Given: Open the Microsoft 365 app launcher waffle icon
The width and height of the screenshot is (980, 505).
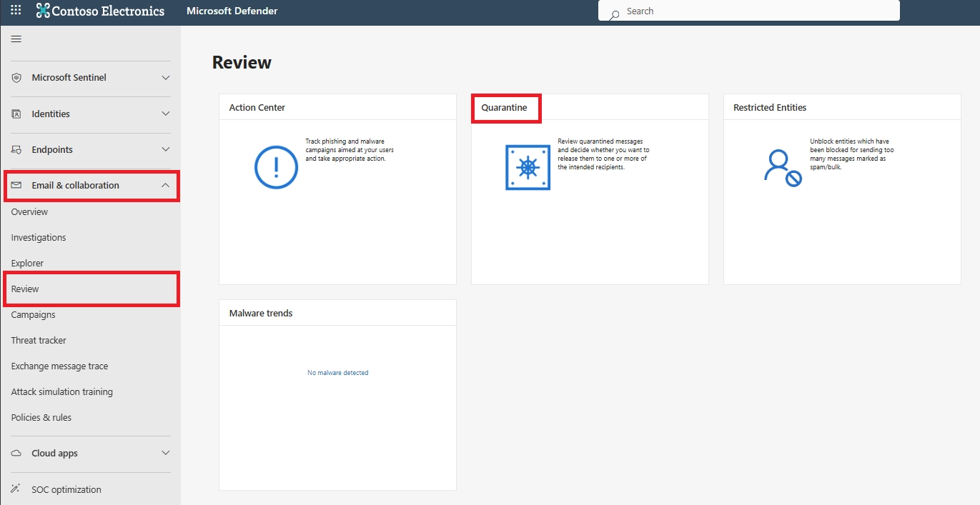Looking at the screenshot, I should [x=15, y=10].
